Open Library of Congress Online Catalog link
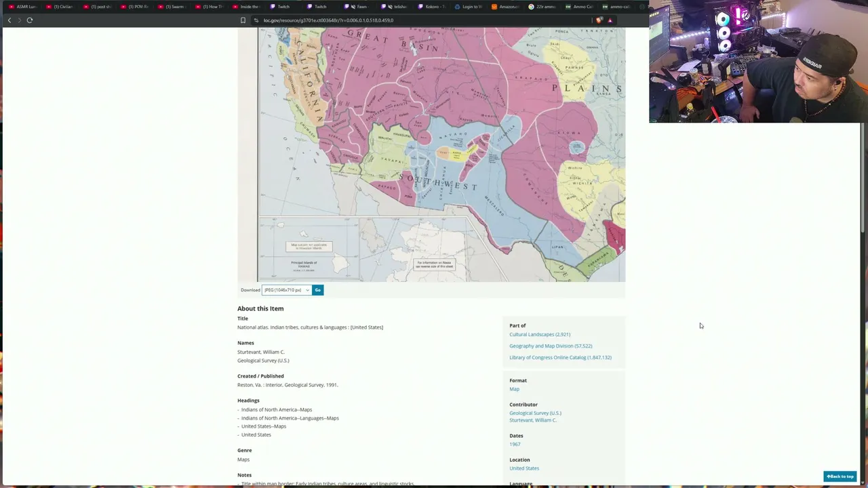This screenshot has height=488, width=868. point(560,357)
